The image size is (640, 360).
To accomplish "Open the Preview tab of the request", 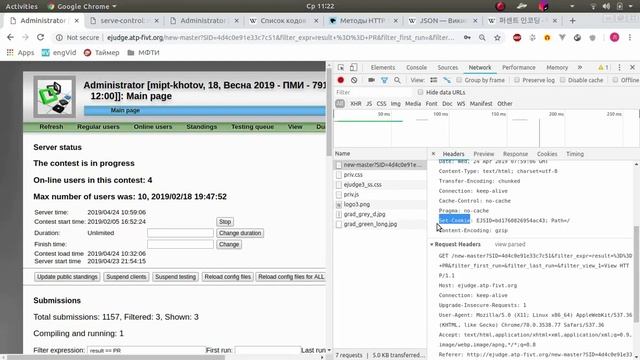I will click(x=484, y=154).
